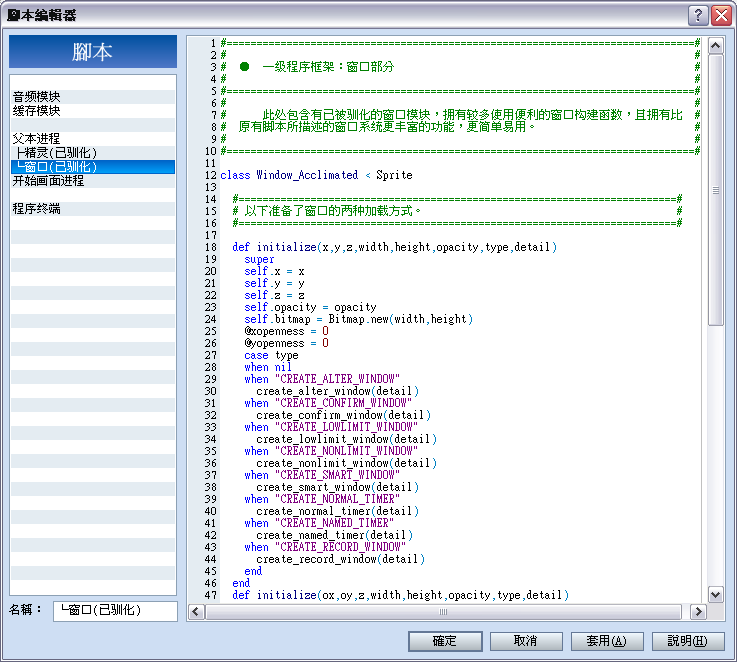Click "self.z = z" on line 22
The height and width of the screenshot is (662, 737).
pos(274,295)
